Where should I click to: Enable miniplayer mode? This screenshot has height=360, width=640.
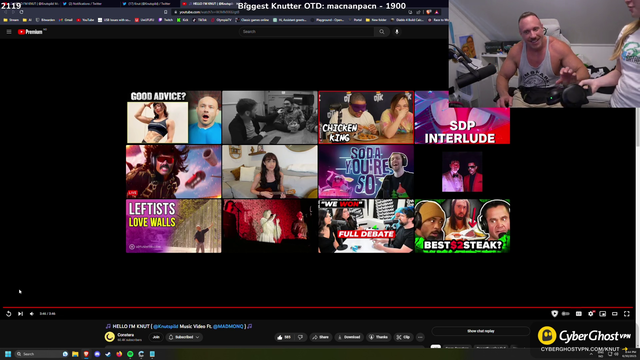coord(602,313)
